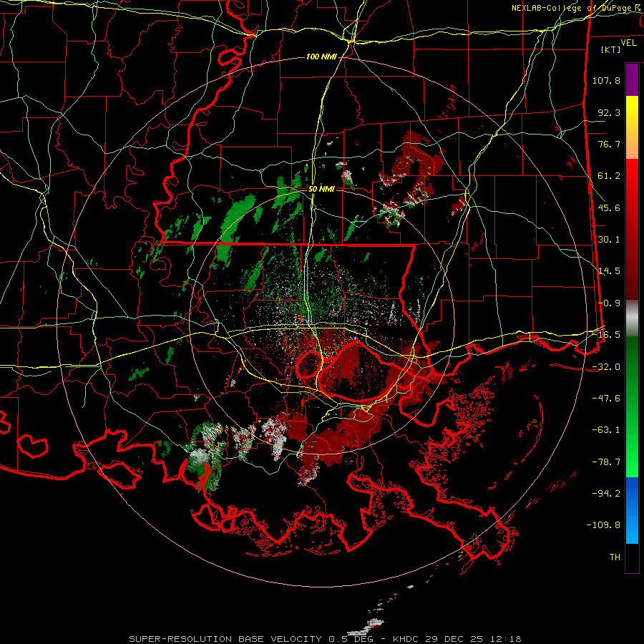This screenshot has width=644, height=644.
Task: Click the TH label under the scale
Action: coord(615,557)
